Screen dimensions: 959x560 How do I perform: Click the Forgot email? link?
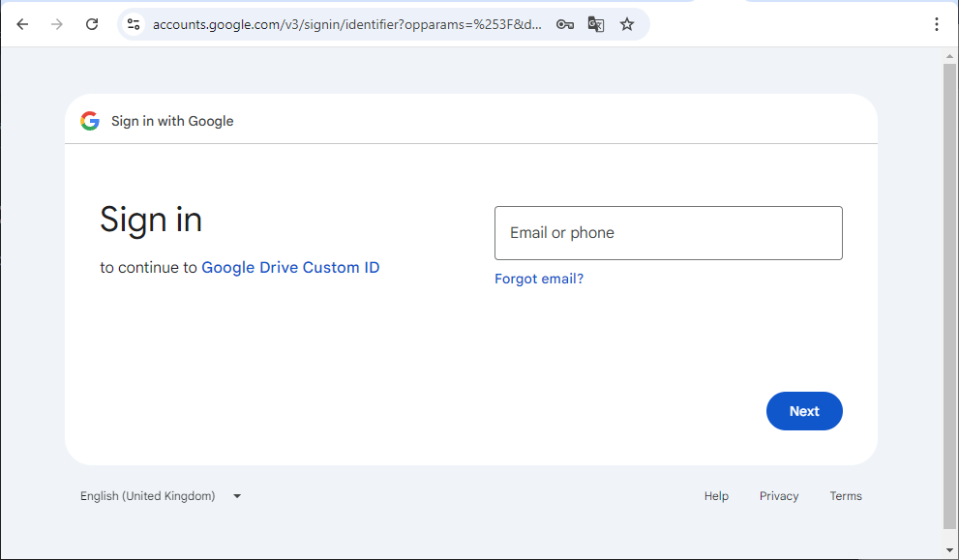pos(539,279)
